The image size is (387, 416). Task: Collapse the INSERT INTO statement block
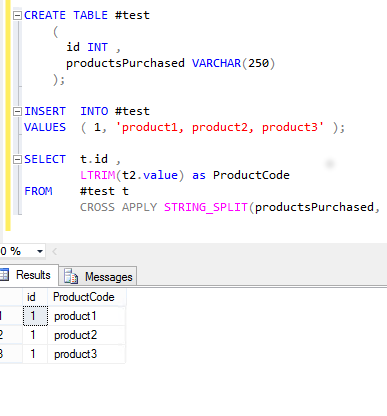[x=17, y=111]
